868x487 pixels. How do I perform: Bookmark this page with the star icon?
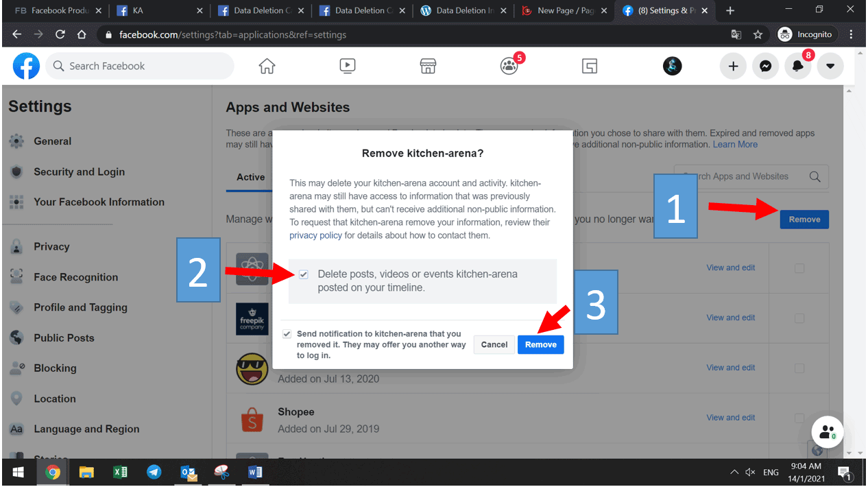pos(758,34)
